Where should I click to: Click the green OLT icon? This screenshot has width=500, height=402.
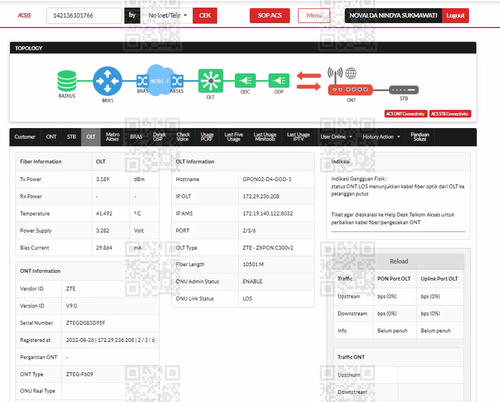tap(210, 81)
